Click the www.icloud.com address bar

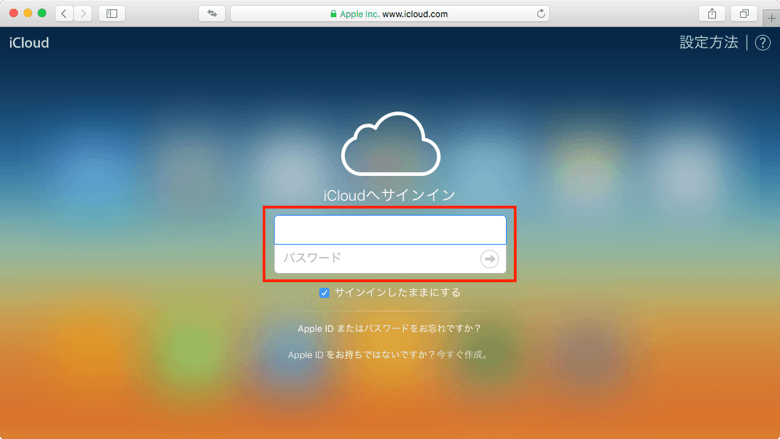pos(389,13)
